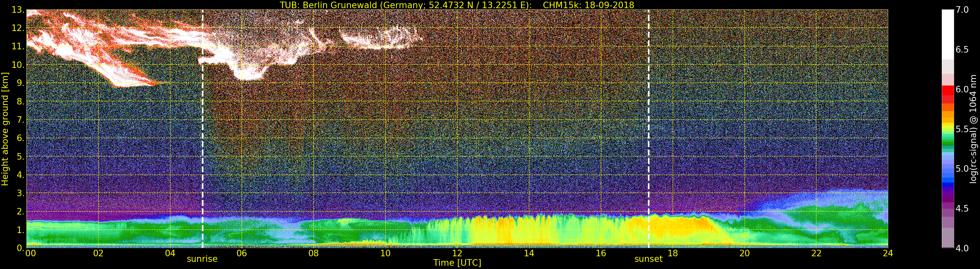The height and width of the screenshot is (269, 980).
Task: Click the time axis tick "24"
Action: tap(888, 254)
